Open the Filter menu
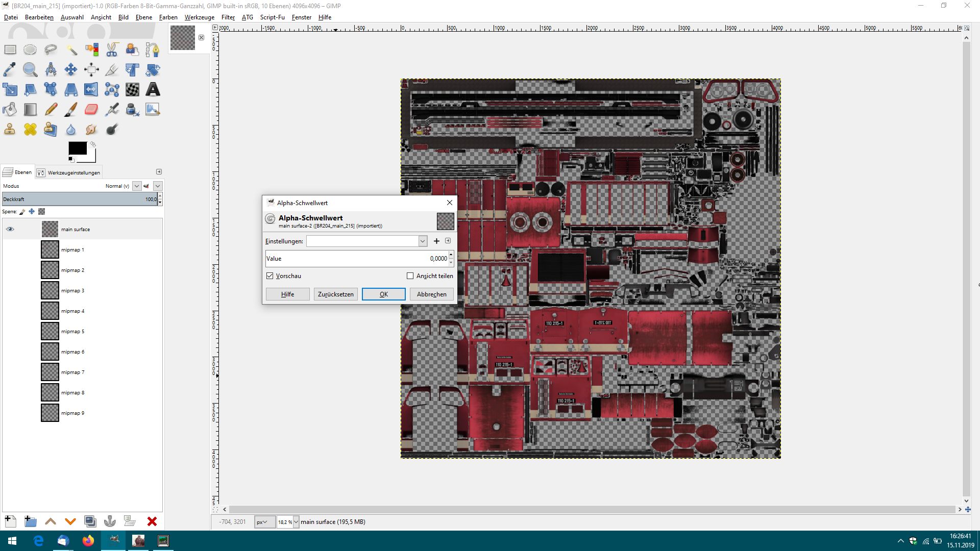The width and height of the screenshot is (980, 551). click(228, 17)
